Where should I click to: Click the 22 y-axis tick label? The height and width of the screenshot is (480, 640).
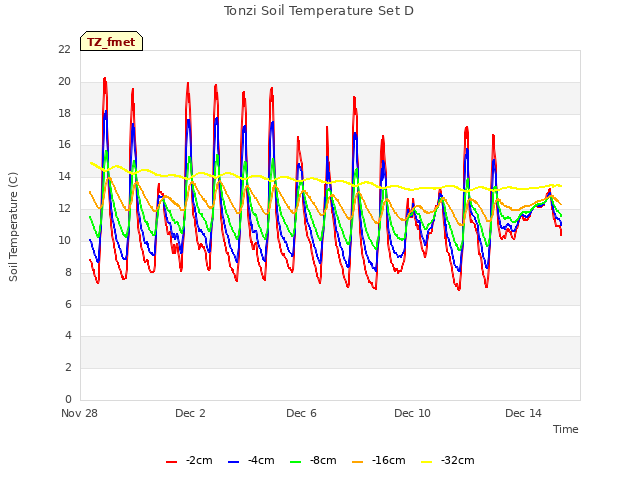coord(64,49)
